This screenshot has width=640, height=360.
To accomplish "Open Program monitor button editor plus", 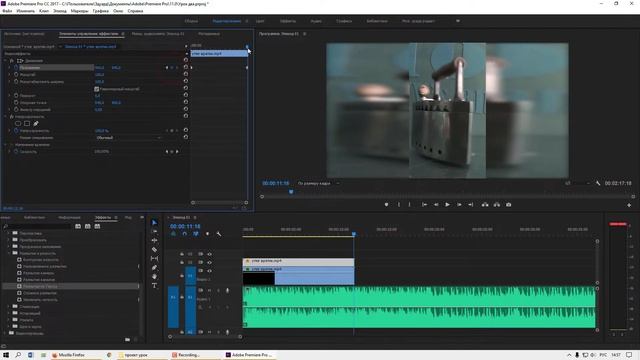I will click(x=629, y=205).
